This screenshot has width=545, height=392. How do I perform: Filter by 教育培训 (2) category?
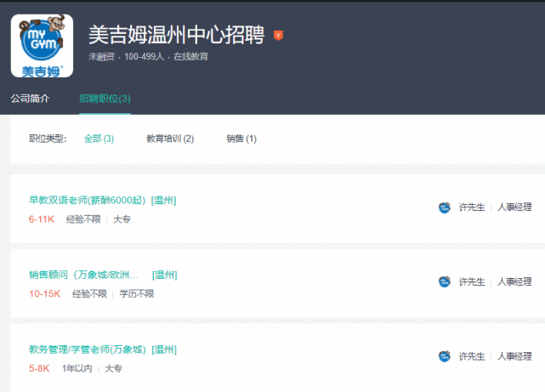point(170,139)
